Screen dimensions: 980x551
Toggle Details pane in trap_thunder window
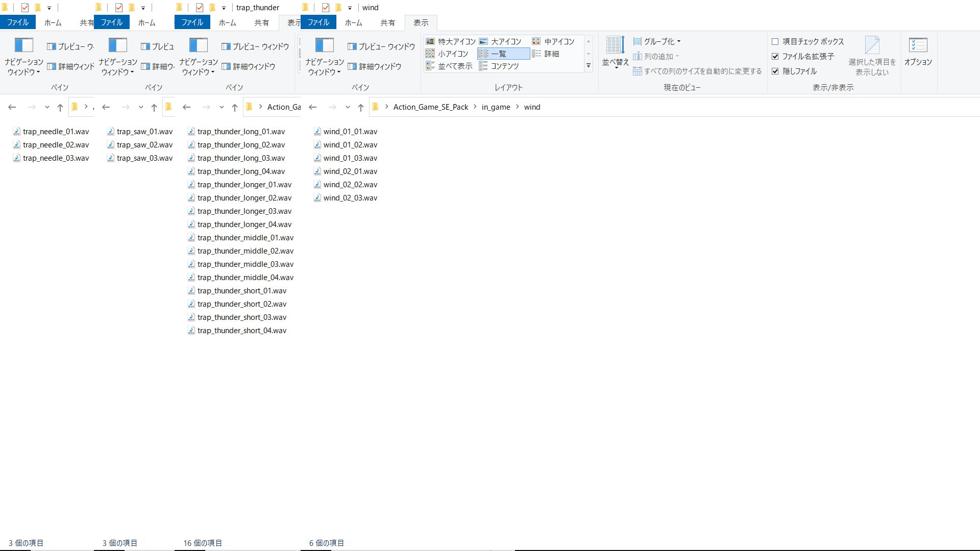(x=249, y=66)
